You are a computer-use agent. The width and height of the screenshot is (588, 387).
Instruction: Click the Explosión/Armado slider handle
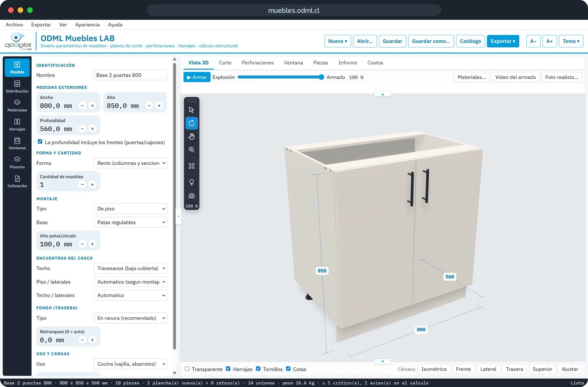pos(321,77)
